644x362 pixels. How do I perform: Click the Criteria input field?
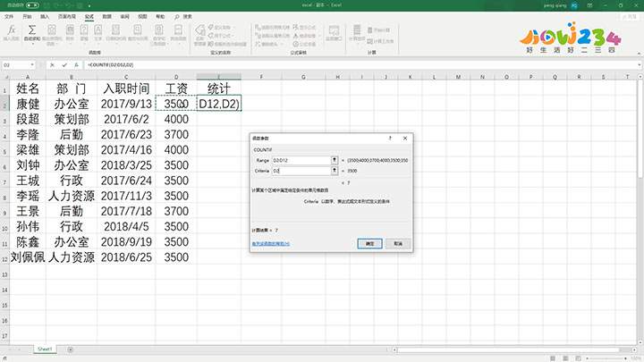(301, 171)
